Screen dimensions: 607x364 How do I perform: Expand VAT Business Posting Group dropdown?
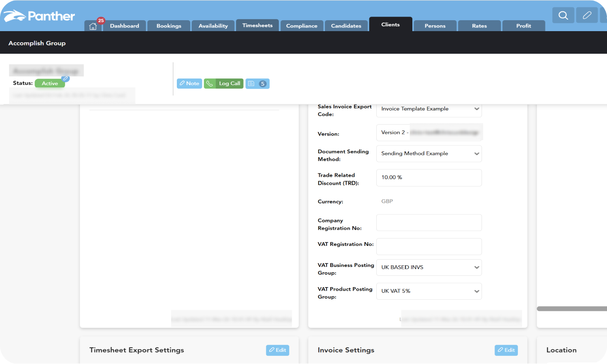(x=429, y=267)
